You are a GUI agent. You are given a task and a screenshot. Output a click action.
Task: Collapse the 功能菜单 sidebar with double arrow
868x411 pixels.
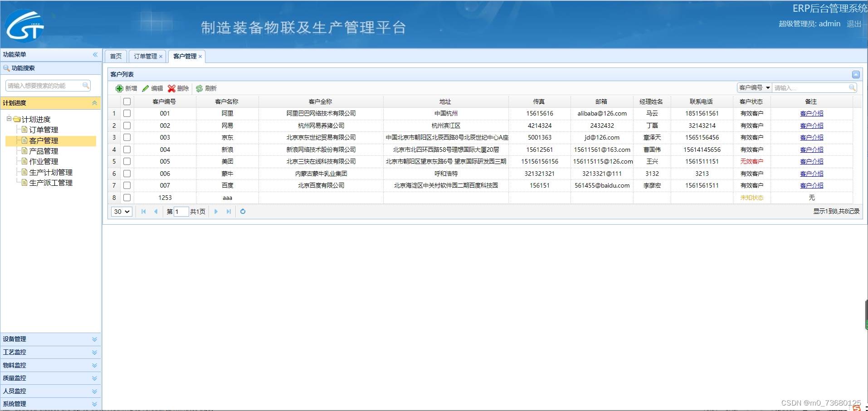95,54
